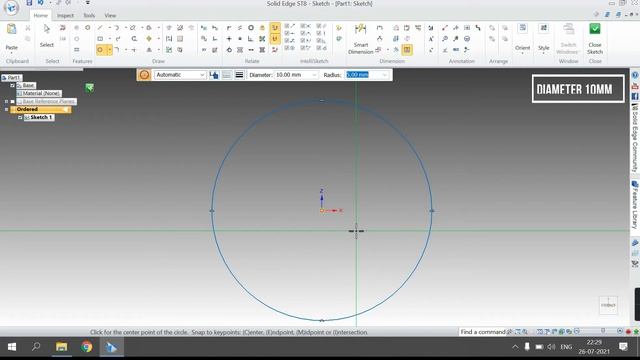Open the Inspect ribbon tab
Image resolution: width=640 pixels, height=360 pixels.
[x=65, y=16]
